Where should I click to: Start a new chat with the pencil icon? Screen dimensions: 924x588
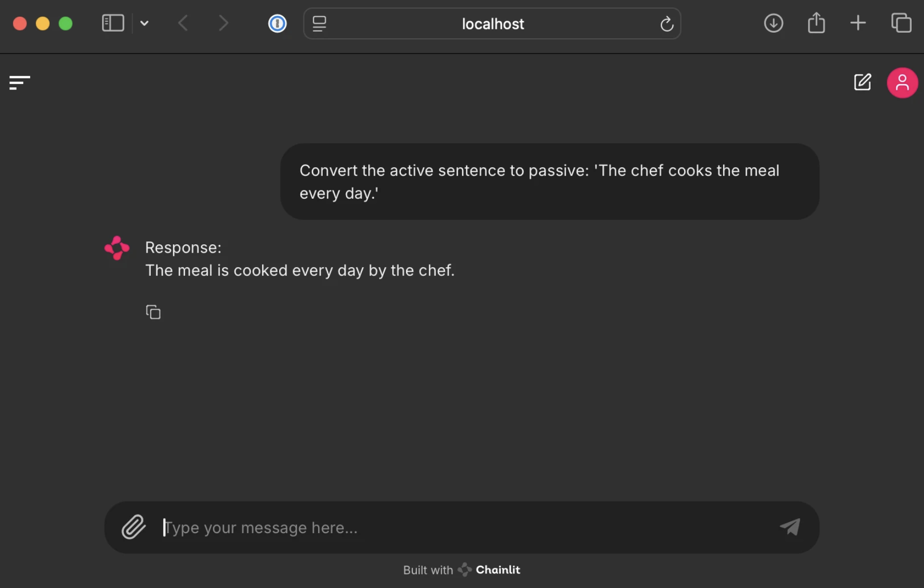coord(862,82)
